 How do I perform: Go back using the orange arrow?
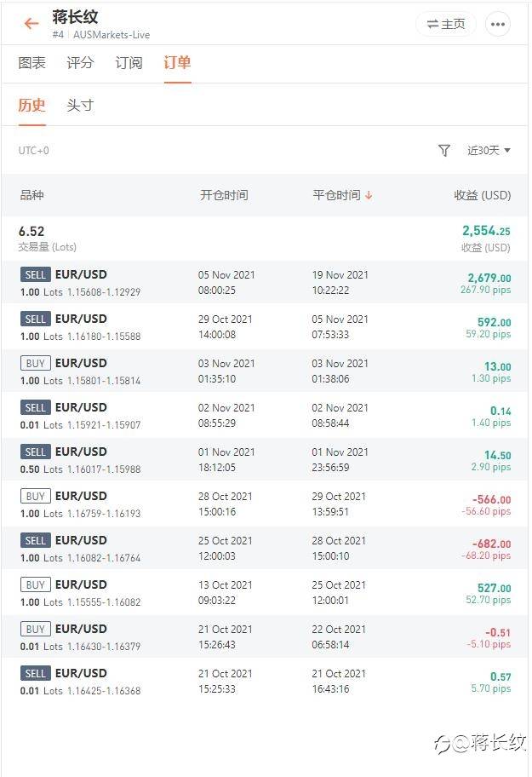pyautogui.click(x=31, y=23)
